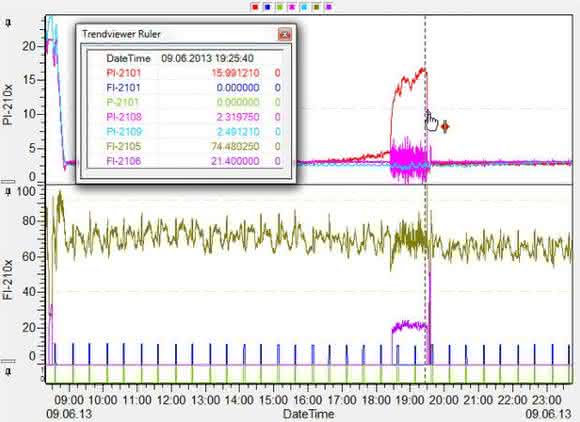
Task: Click the value 74.480250 in ruler
Action: click(235, 146)
